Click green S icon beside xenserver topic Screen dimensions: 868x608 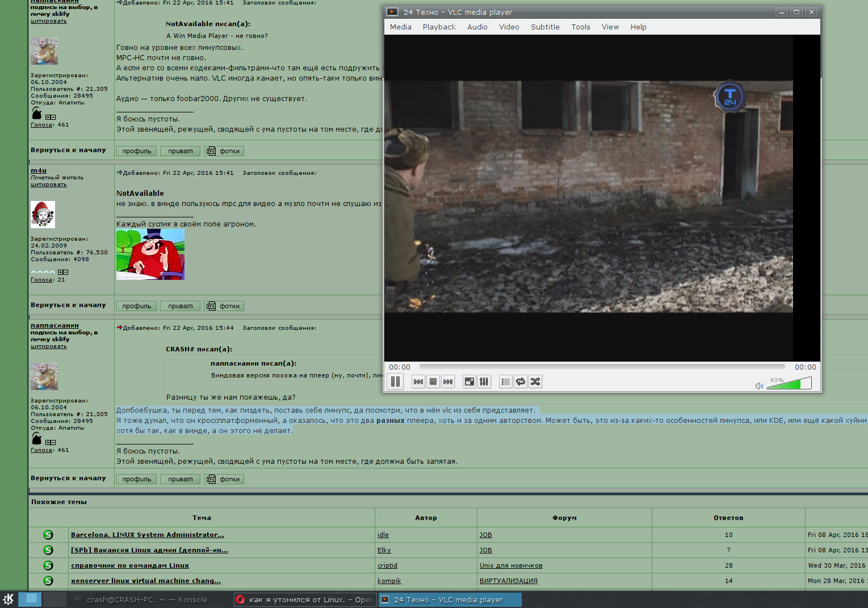(48, 581)
